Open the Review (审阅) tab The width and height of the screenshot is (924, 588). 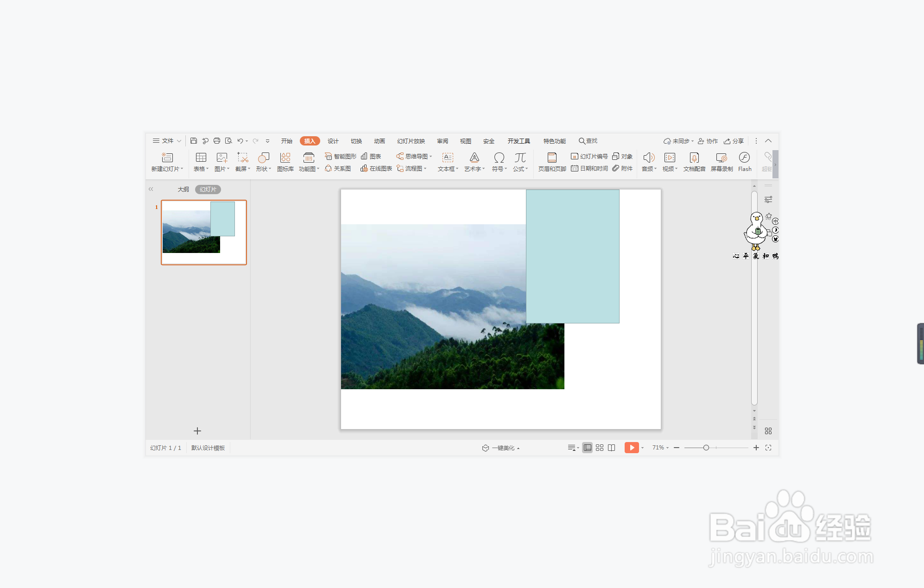click(x=443, y=141)
